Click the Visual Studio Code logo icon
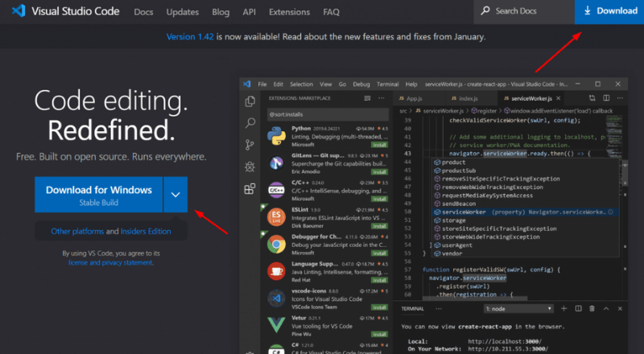 19,11
